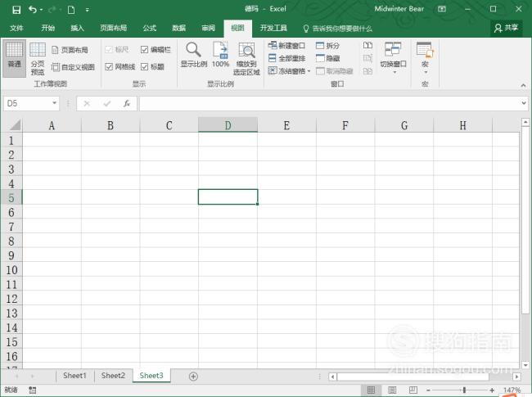Viewport: 532px width, 397px height.
Task: Switch to Normal view in status bar
Action: pyautogui.click(x=372, y=390)
